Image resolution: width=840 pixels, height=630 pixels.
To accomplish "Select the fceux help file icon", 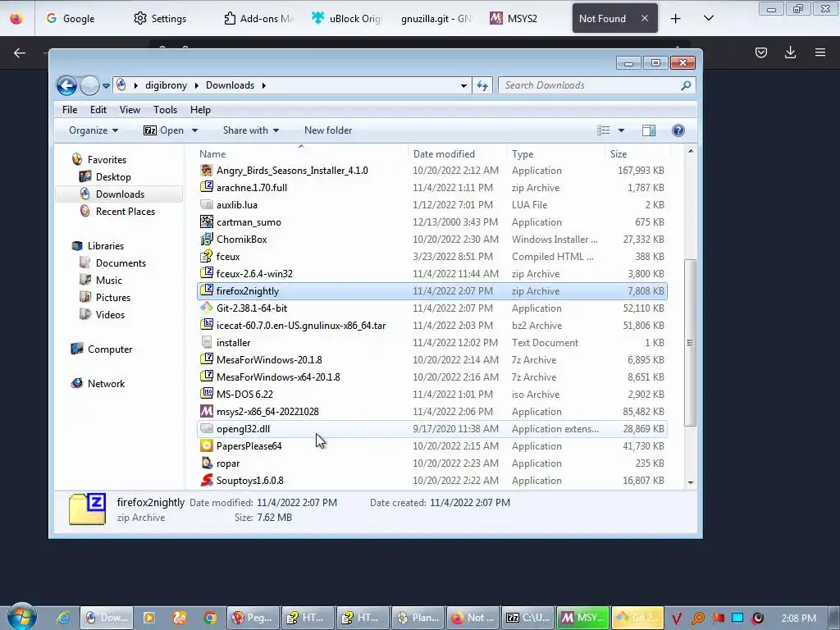I will pos(206,256).
